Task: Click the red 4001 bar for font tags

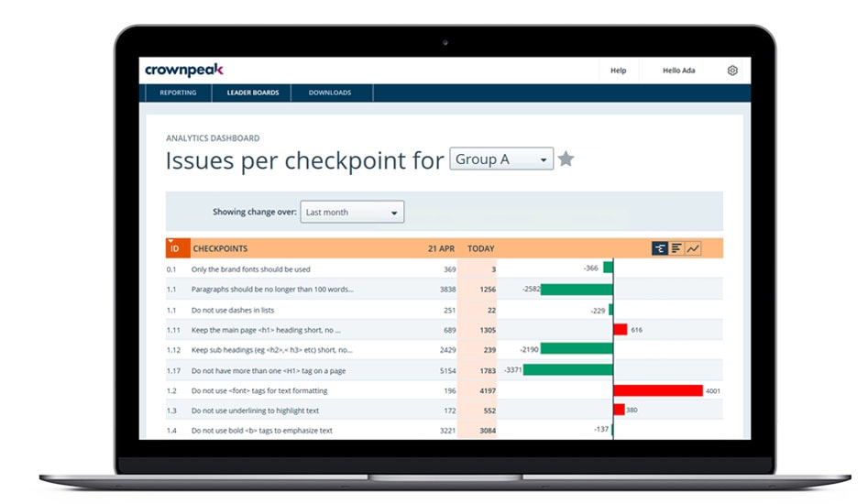Action: tap(657, 390)
